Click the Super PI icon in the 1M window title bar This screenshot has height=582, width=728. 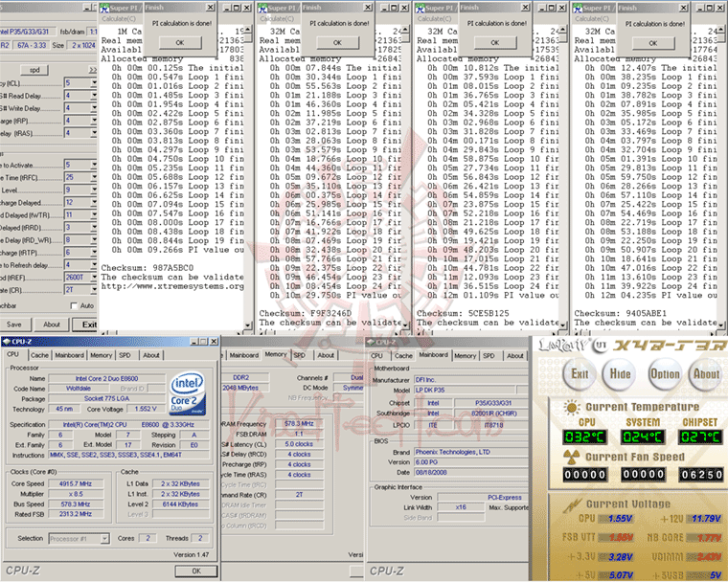pyautogui.click(x=104, y=9)
